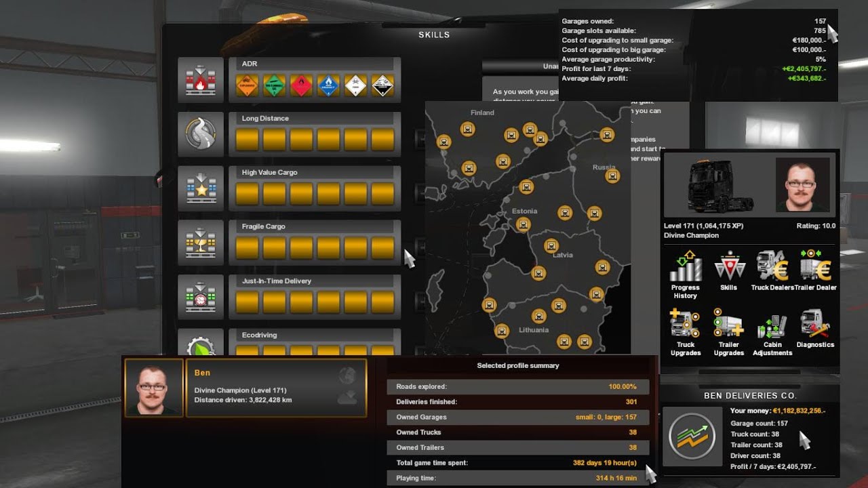
Task: Pick the green gases ADR class
Action: pos(275,85)
